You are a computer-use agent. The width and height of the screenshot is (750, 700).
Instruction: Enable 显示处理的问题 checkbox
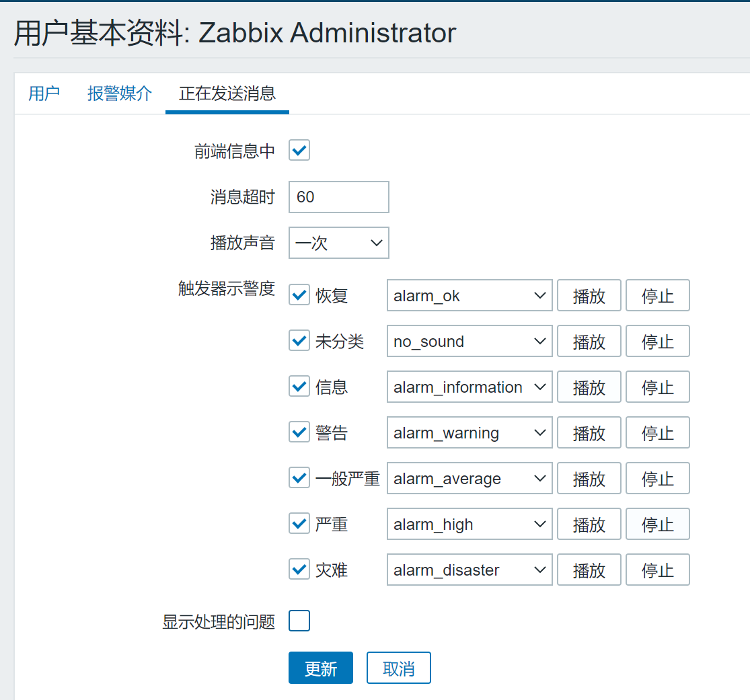299,621
